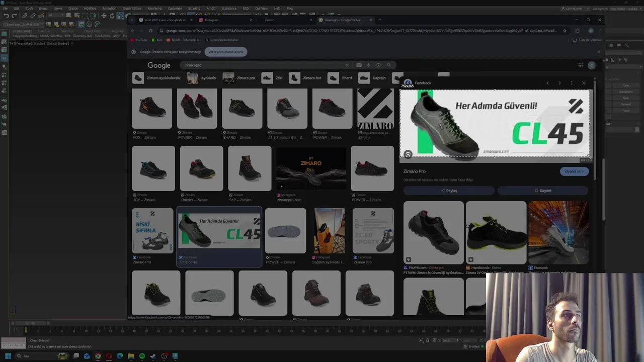This screenshot has width=644, height=362.
Task: Click the Undo icon in 3ds Max toolbar
Action: 6,16
